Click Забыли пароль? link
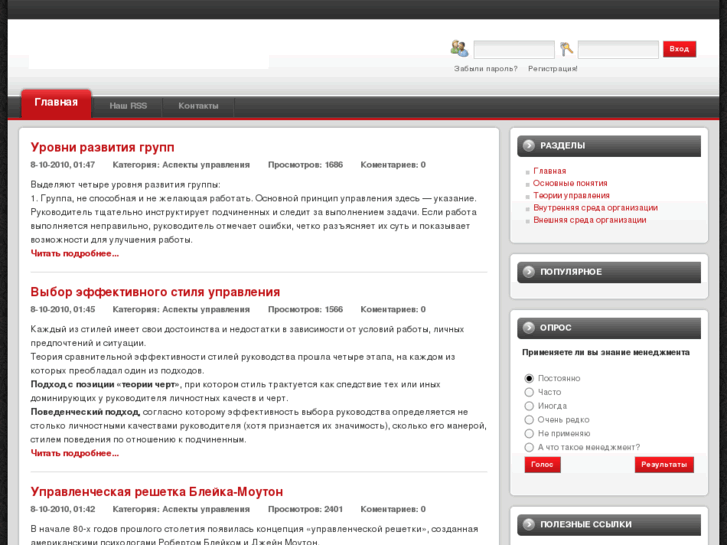Screen dimensions: 727x545 485,69
